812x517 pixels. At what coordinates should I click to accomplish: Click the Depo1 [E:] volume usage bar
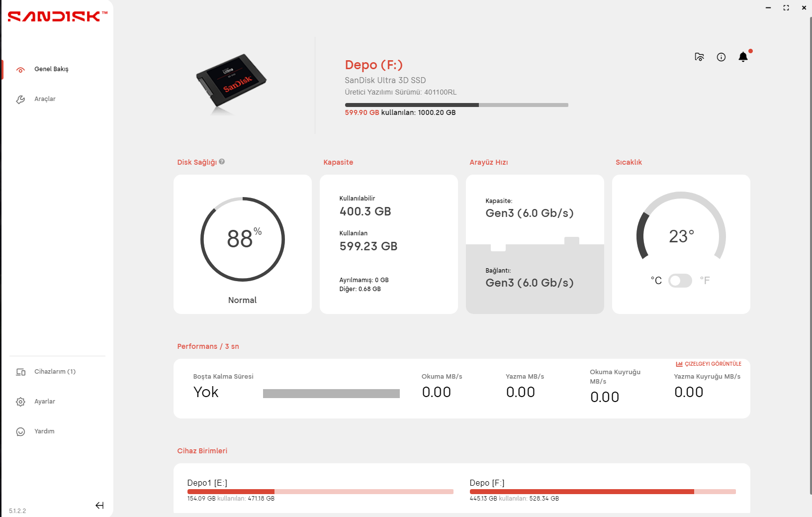pos(320,492)
